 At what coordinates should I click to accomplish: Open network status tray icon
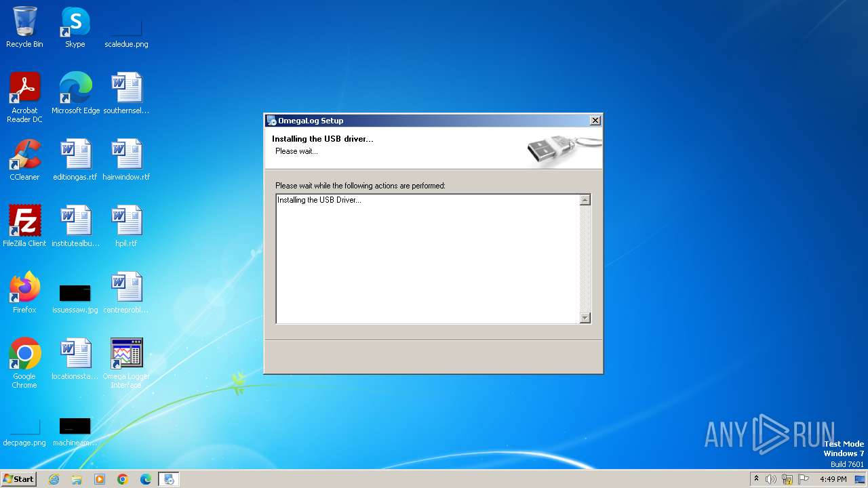(x=787, y=479)
